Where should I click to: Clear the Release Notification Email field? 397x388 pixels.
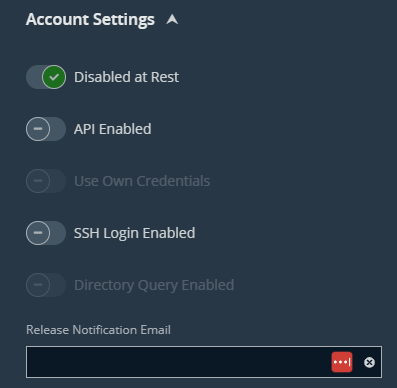click(x=369, y=362)
